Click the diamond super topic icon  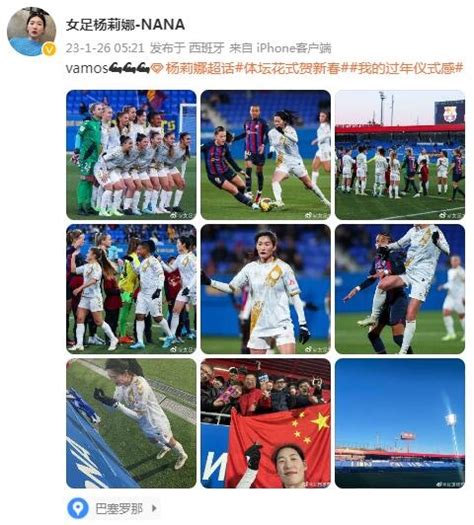157,68
